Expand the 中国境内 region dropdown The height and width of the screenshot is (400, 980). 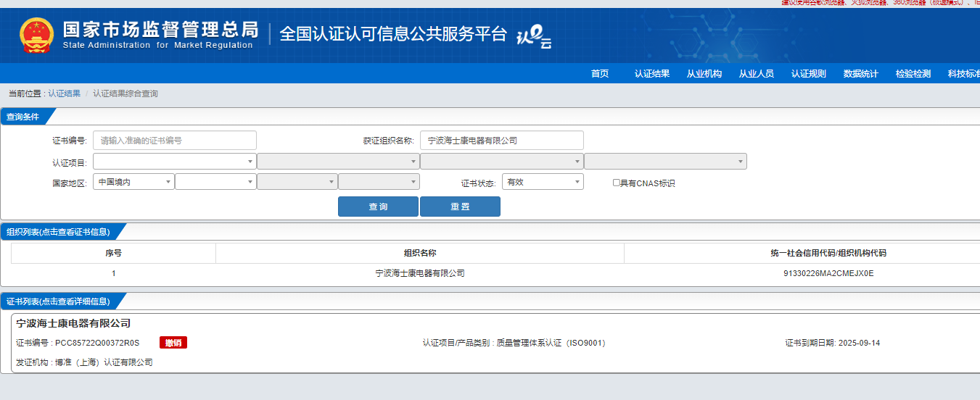pyautogui.click(x=133, y=182)
